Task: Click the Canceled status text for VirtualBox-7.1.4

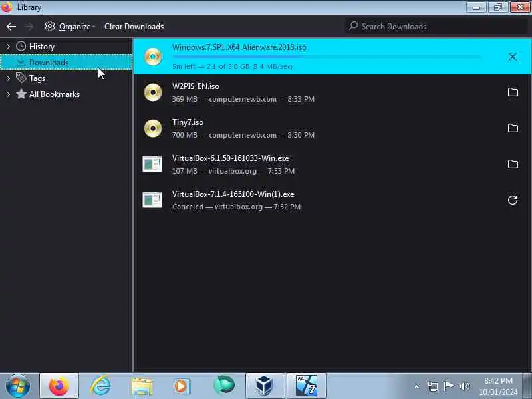Action: 188,207
